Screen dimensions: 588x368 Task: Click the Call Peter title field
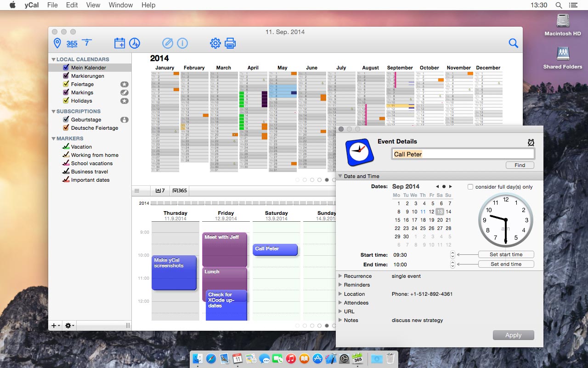(x=463, y=154)
